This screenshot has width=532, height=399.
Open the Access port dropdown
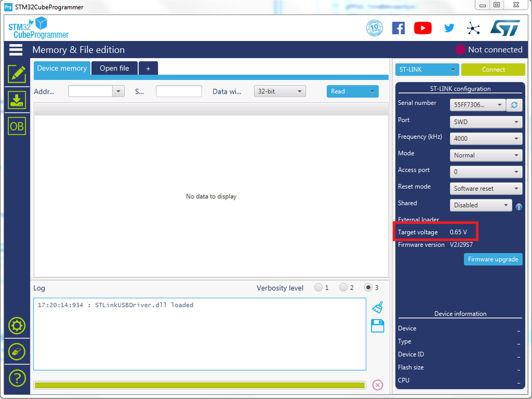coord(486,172)
